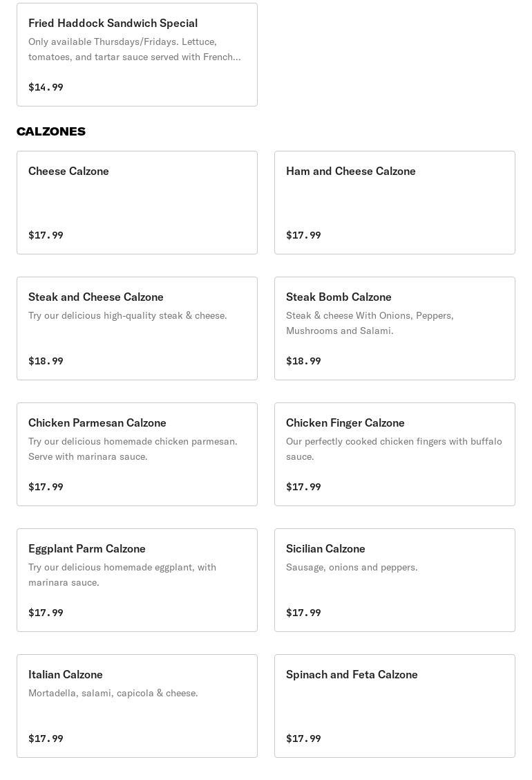This screenshot has height=780, width=532.
Task: Click the CALZONES section heading
Action: (x=51, y=131)
